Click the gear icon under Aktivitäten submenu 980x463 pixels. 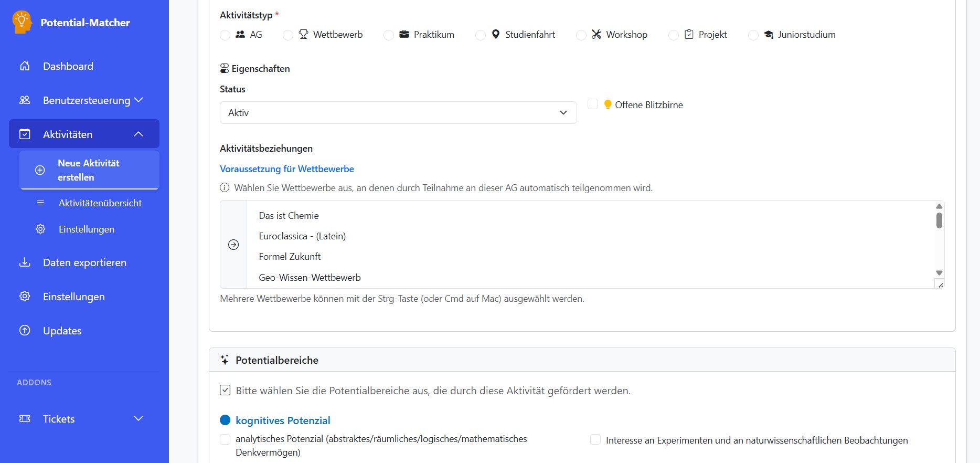40,229
